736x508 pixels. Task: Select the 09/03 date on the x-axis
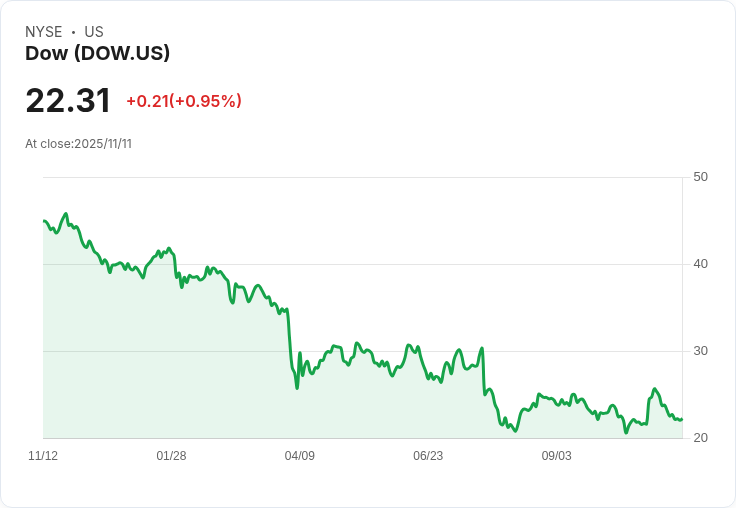557,456
